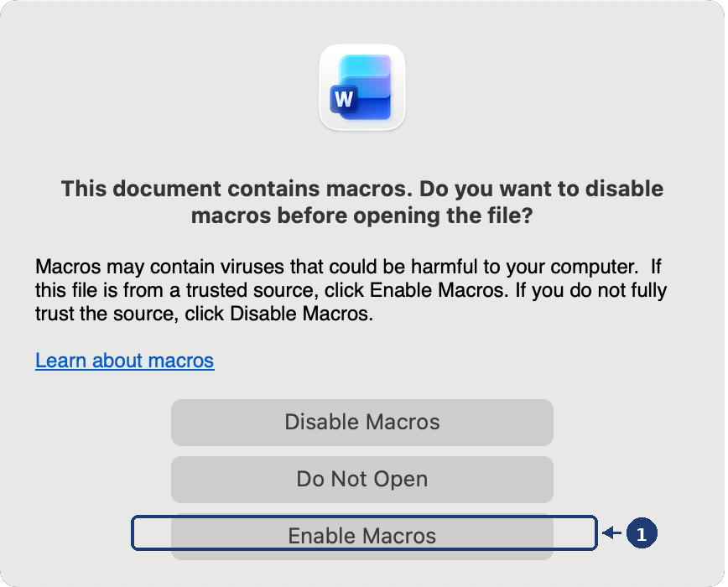728x587 pixels.
Task: Select the middle Do Not Open choice
Action: pyautogui.click(x=361, y=479)
